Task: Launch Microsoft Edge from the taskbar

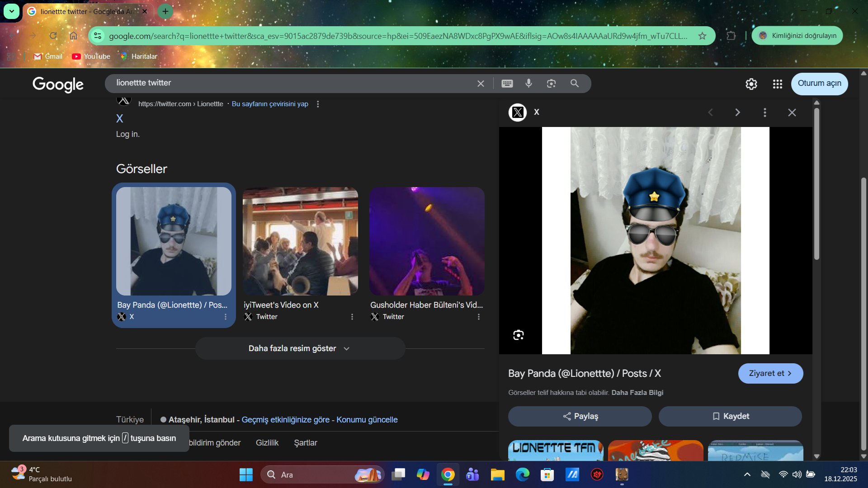Action: coord(523,474)
